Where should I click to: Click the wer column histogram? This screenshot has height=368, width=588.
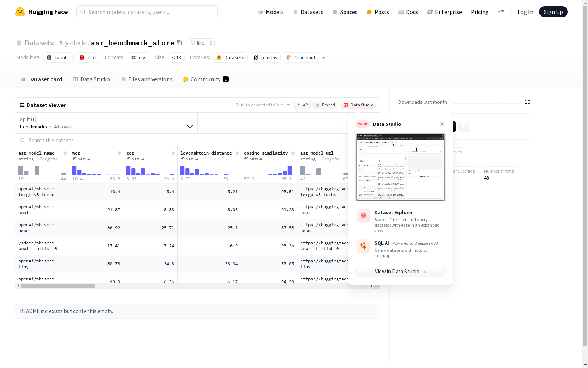(x=96, y=170)
